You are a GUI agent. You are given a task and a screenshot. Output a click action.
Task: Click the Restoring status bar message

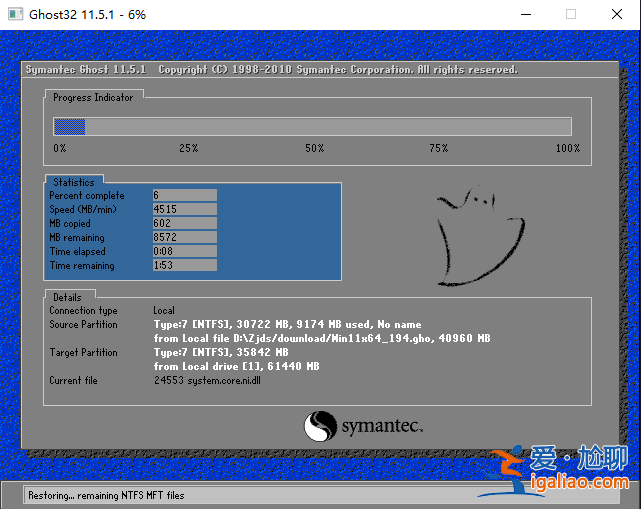coord(106,495)
